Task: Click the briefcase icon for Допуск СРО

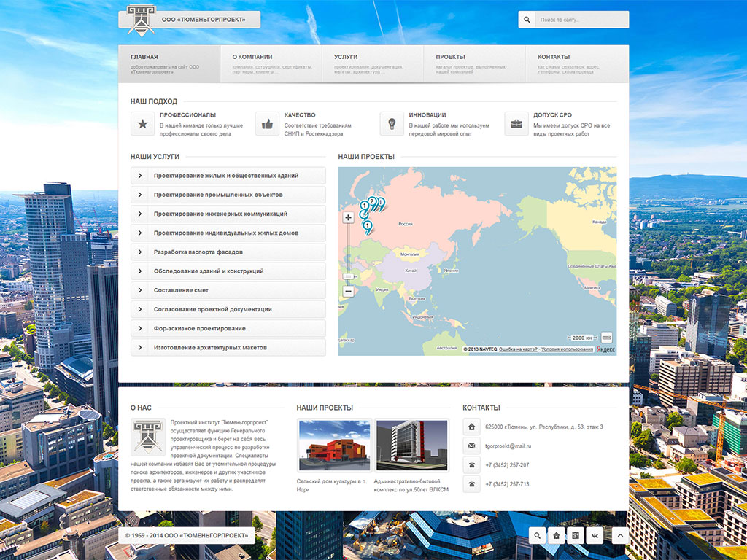Action: [x=516, y=124]
